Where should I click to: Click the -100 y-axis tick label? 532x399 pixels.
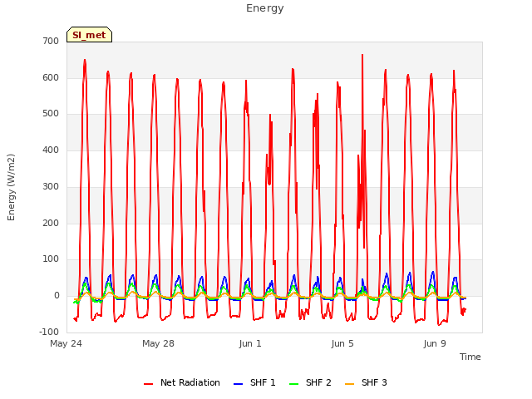point(49,332)
